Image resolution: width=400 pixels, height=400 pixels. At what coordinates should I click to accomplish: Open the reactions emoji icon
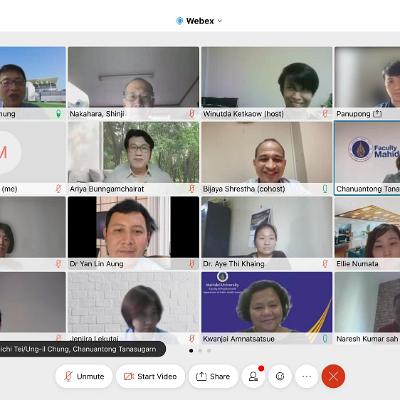280,376
